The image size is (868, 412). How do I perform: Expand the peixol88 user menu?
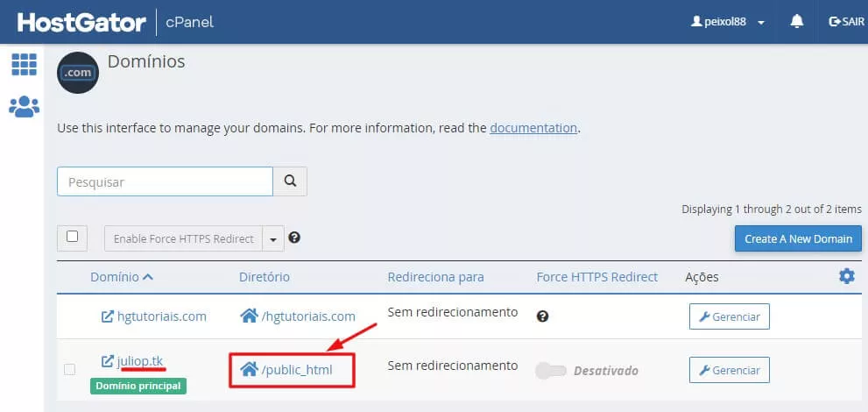point(728,22)
